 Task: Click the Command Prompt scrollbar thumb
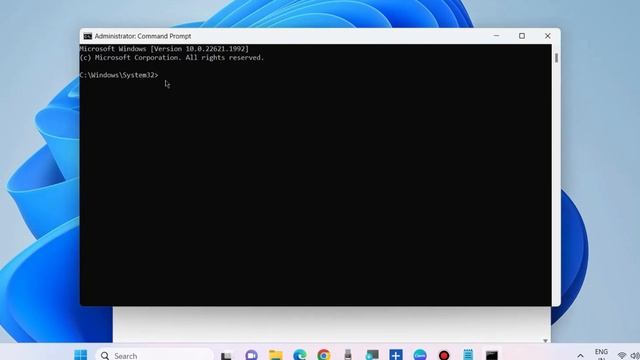coord(556,58)
